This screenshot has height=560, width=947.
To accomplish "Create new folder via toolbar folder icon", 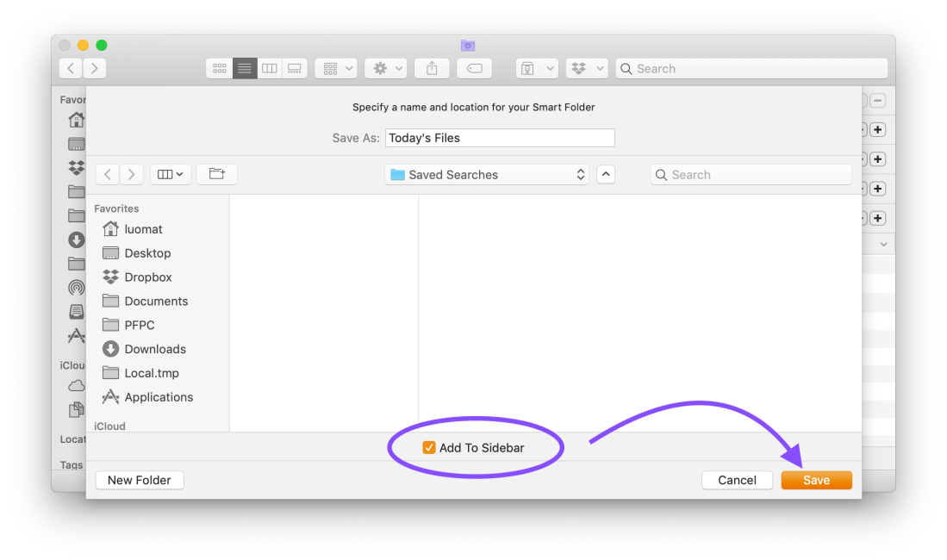I will 217,175.
